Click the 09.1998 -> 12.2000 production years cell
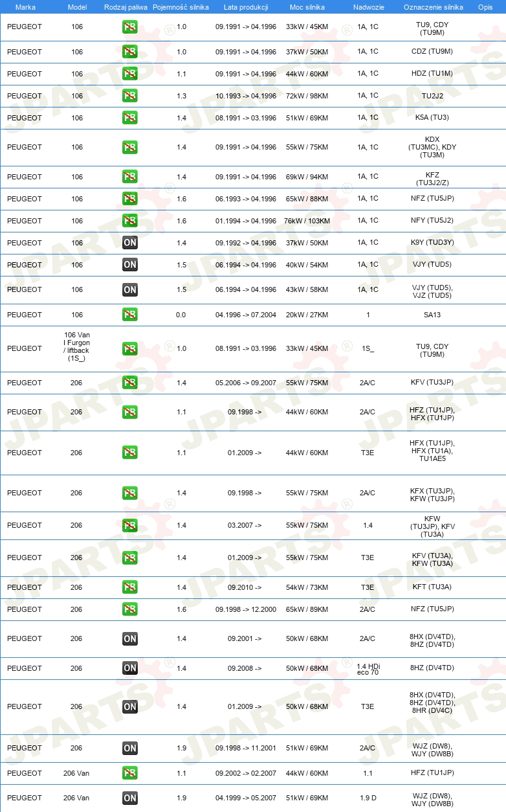Viewport: 506px width, 812px height. [x=246, y=609]
